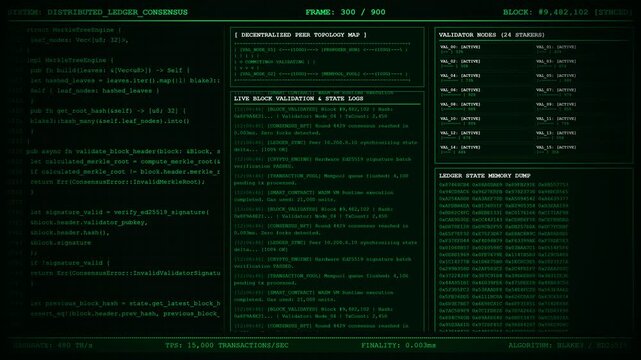Screen dimensions: 641x360
Task: Click the pub fn get_root_hash(&self) line
Action: (108, 111)
